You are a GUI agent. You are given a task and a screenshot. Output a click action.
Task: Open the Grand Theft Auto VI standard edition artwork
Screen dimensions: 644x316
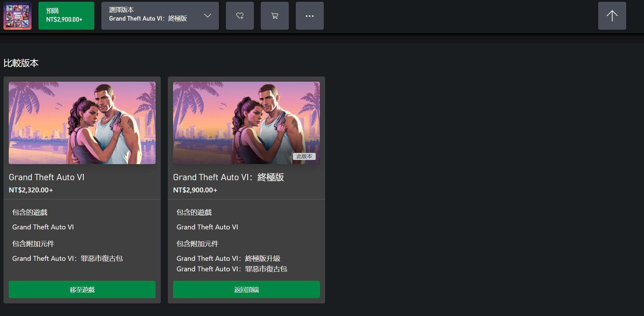[x=82, y=123]
